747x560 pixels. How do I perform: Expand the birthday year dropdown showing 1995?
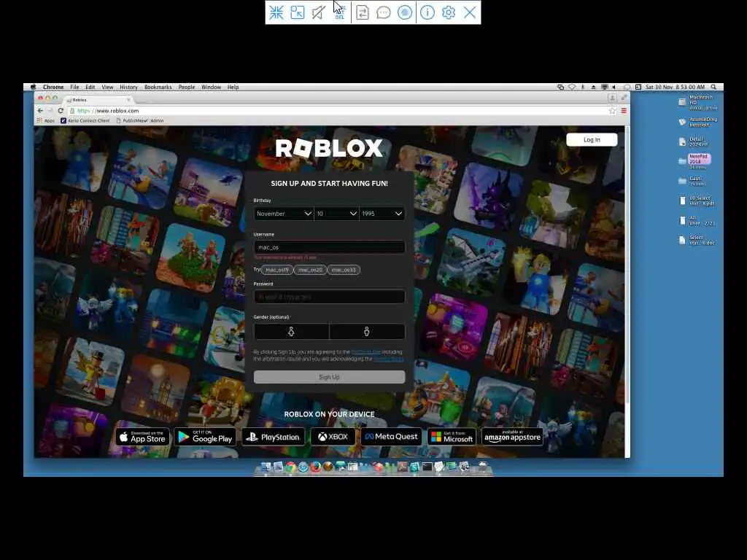click(382, 214)
